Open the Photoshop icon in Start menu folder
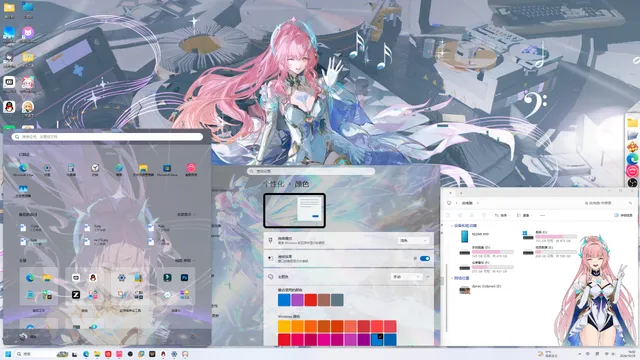 click(184, 278)
